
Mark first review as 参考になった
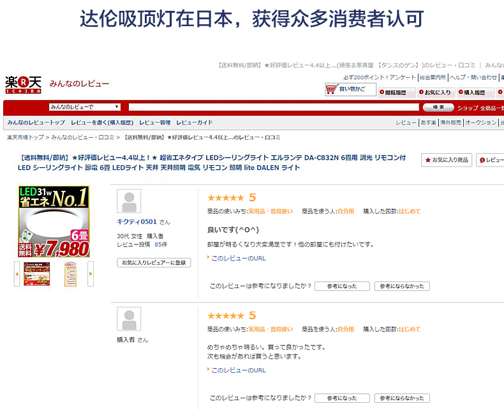342,287
